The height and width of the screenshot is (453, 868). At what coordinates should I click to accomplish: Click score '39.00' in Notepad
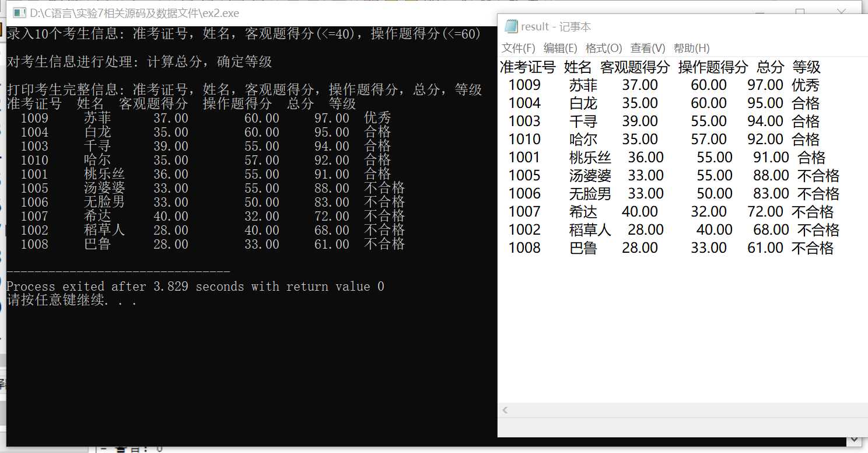[x=640, y=121]
